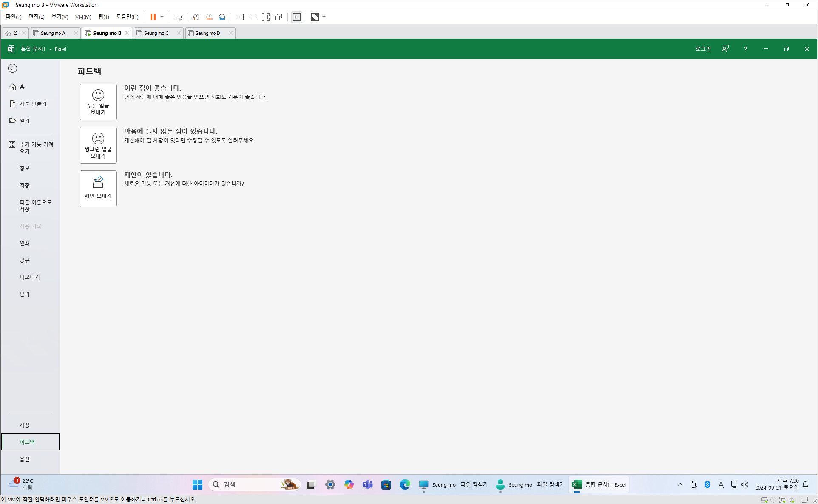Image resolution: width=818 pixels, height=504 pixels.
Task: Click the send suggestion button
Action: click(98, 189)
